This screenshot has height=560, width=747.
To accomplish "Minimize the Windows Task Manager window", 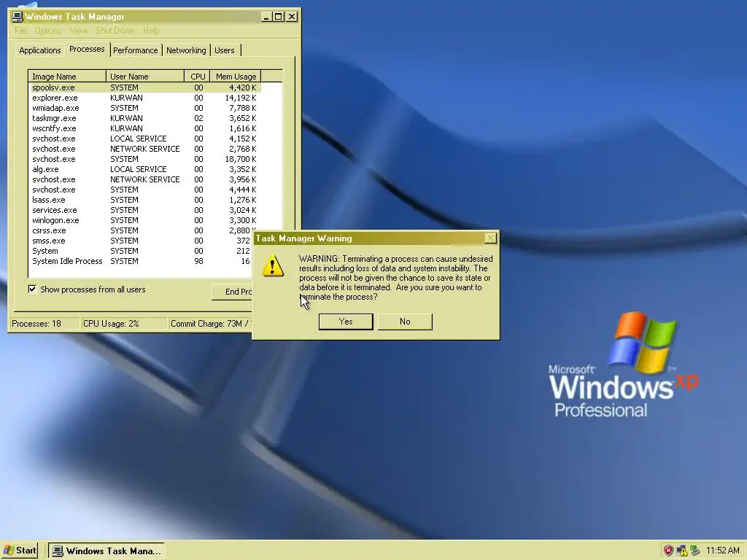I will 266,17.
